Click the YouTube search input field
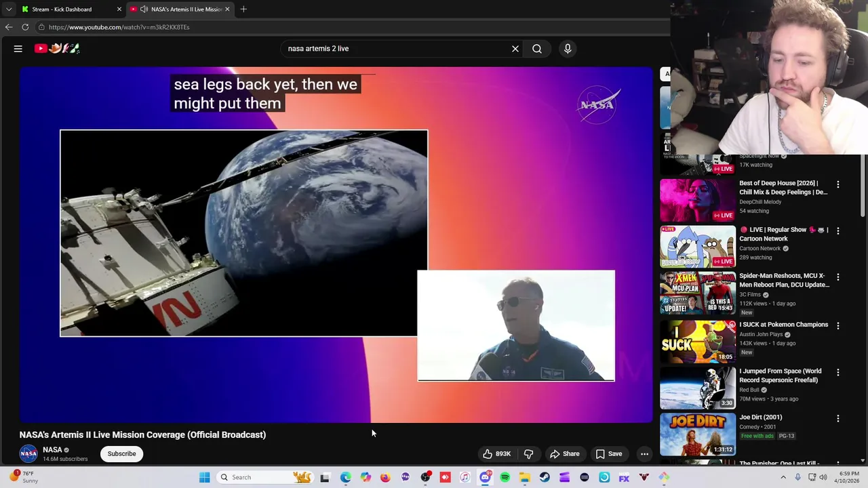This screenshot has width=868, height=488. (397, 49)
